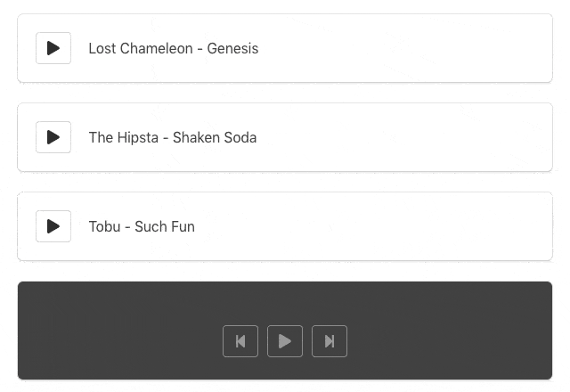Click the song name Such Fun
570x392 pixels.
[x=165, y=226]
